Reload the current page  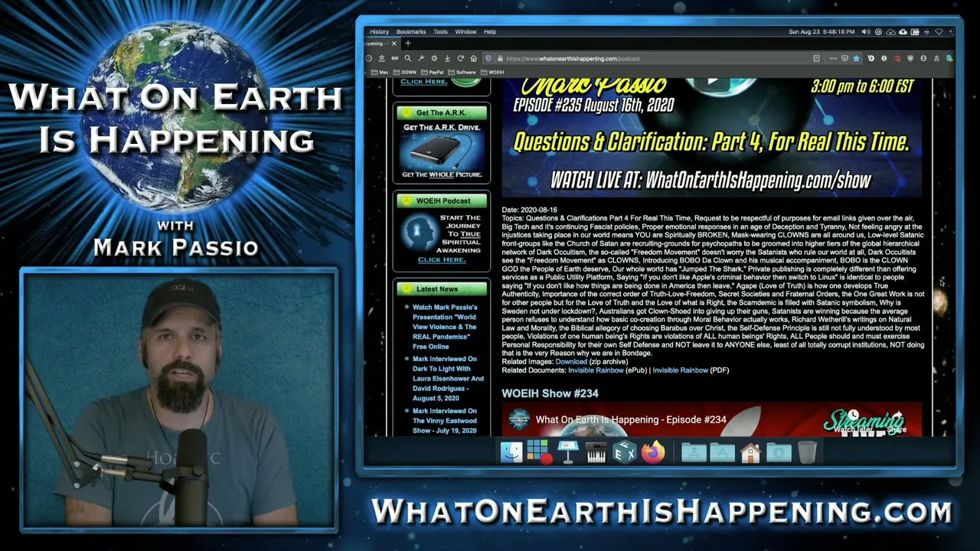[x=460, y=58]
